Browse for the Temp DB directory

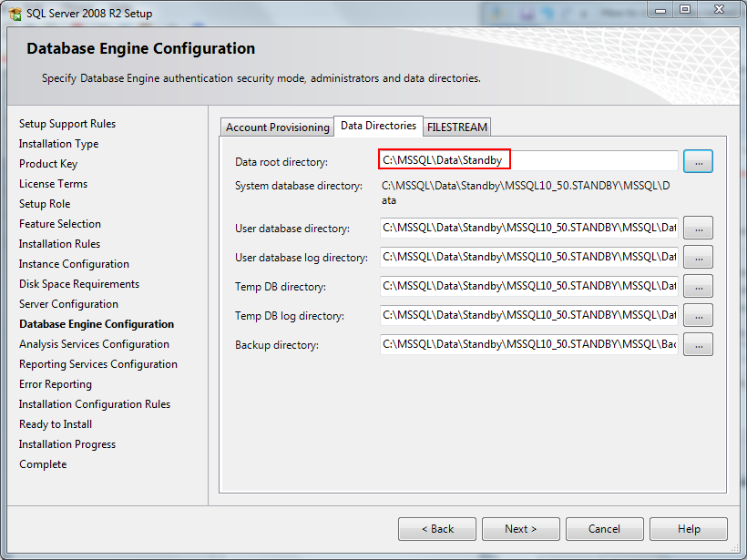[698, 286]
